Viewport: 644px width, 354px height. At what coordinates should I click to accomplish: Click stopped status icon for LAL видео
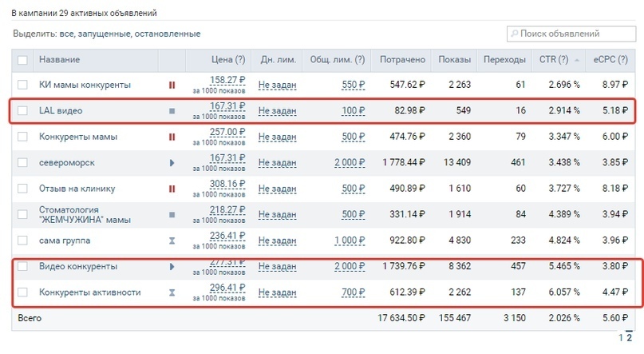click(x=172, y=111)
